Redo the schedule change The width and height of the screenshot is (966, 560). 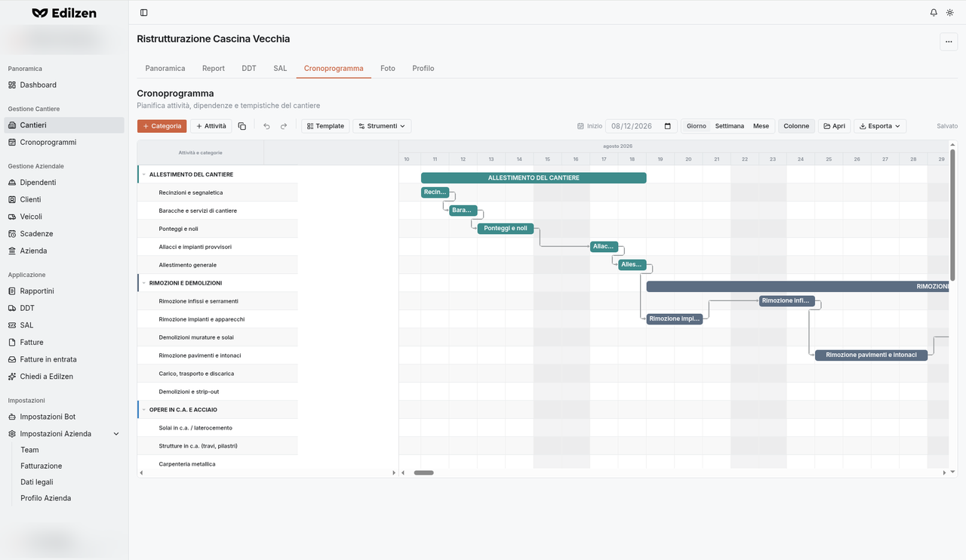click(284, 126)
